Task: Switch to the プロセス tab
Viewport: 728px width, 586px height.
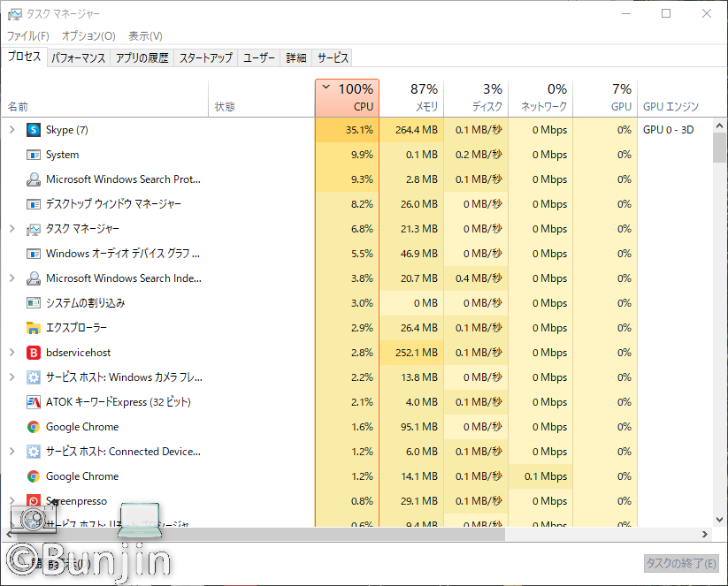Action: click(25, 57)
